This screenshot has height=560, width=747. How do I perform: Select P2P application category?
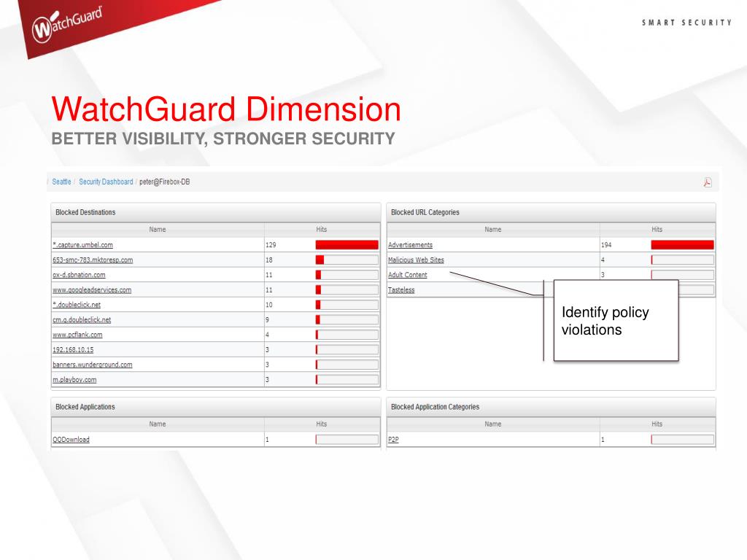tap(393, 440)
